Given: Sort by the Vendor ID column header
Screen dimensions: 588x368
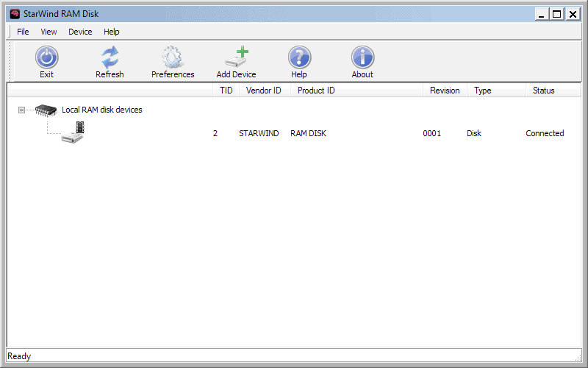Looking at the screenshot, I should 265,91.
